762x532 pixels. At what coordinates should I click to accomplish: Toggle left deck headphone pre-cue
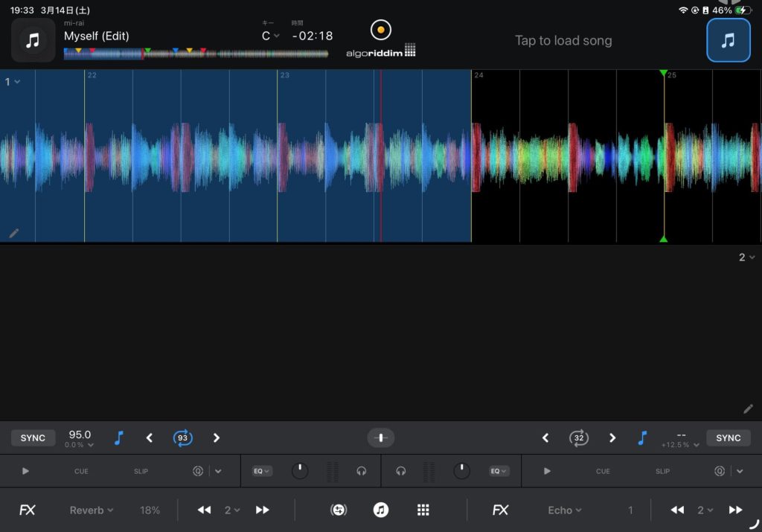(362, 471)
